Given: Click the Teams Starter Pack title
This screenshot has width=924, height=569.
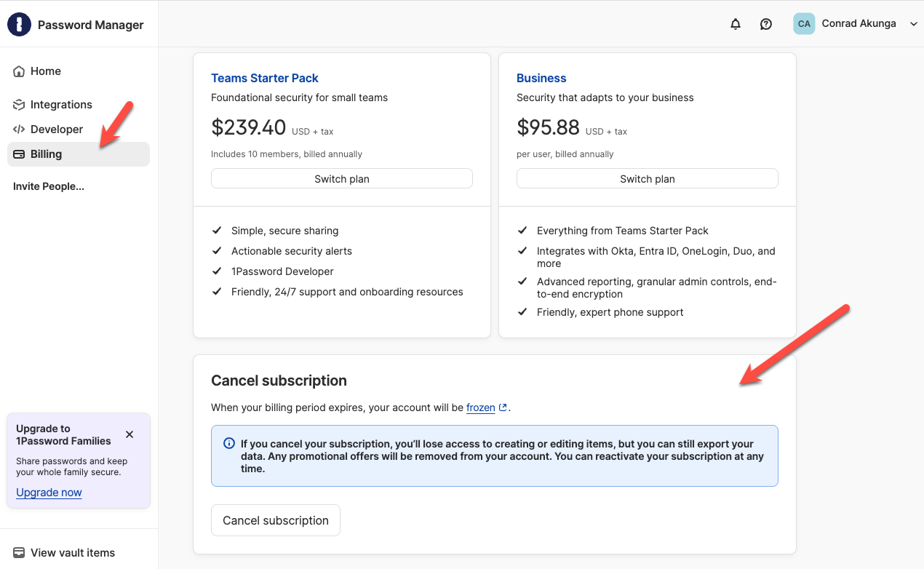Looking at the screenshot, I should [x=265, y=78].
